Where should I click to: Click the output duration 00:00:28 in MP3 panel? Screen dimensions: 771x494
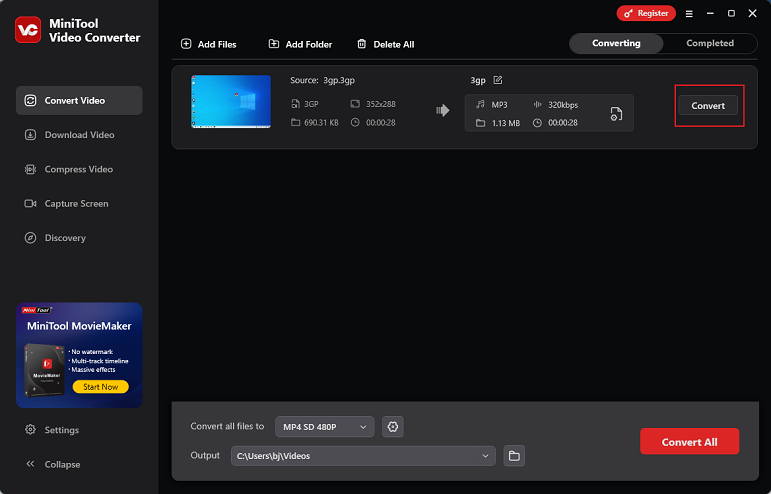coord(563,123)
